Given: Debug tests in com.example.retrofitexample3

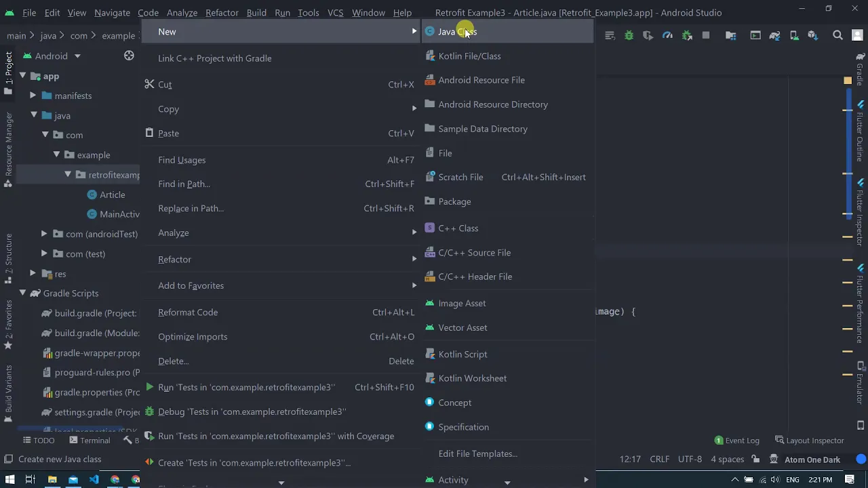Looking at the screenshot, I should [x=281, y=412].
